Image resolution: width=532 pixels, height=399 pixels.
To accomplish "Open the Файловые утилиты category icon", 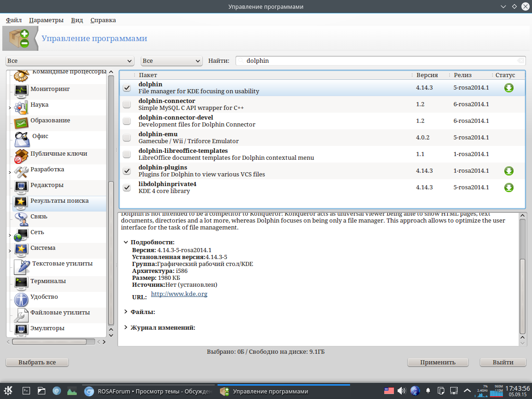I will click(21, 315).
